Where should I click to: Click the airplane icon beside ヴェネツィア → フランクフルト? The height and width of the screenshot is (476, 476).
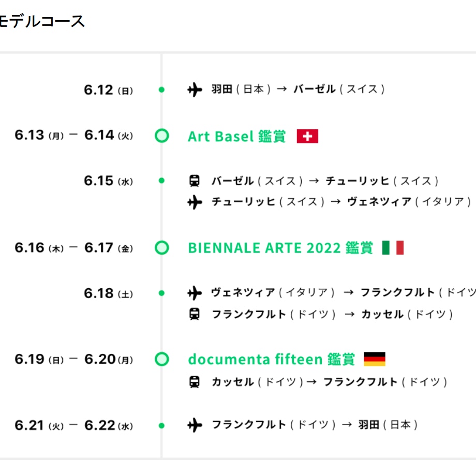[x=195, y=293]
